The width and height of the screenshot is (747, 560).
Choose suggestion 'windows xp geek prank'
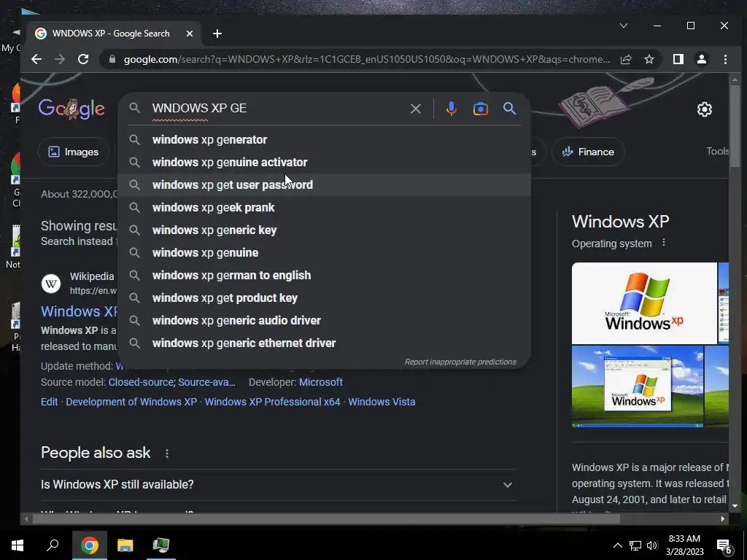coord(324,208)
